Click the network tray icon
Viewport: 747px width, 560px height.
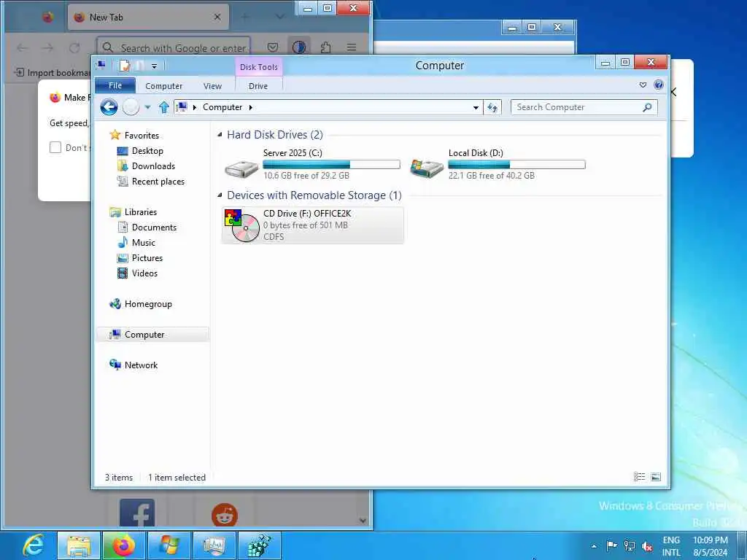[630, 545]
